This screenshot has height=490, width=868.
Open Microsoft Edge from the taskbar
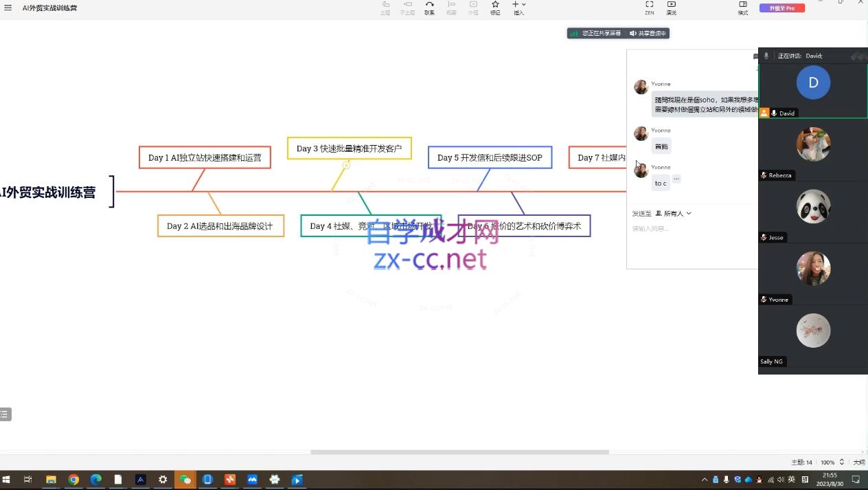[95, 480]
